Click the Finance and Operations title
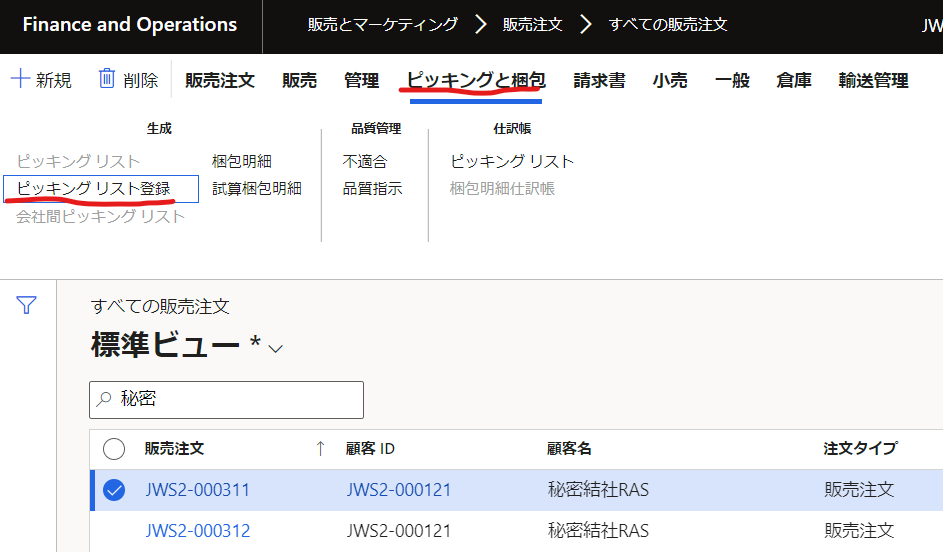The height and width of the screenshot is (552, 943). (x=130, y=25)
